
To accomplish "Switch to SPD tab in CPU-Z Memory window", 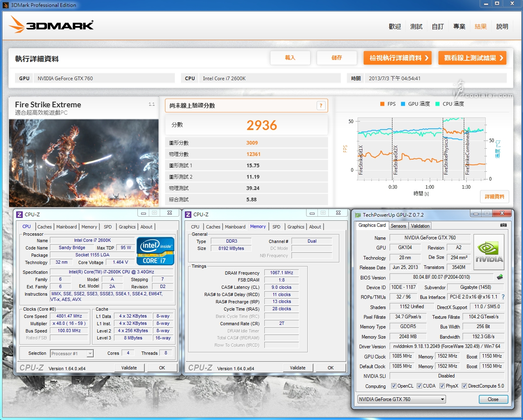I will [x=277, y=227].
